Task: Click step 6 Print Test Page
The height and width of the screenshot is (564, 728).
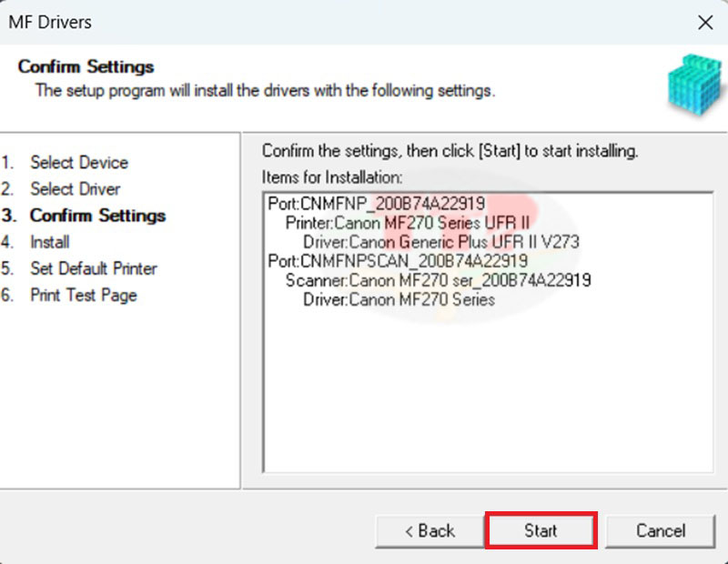Action: click(83, 295)
